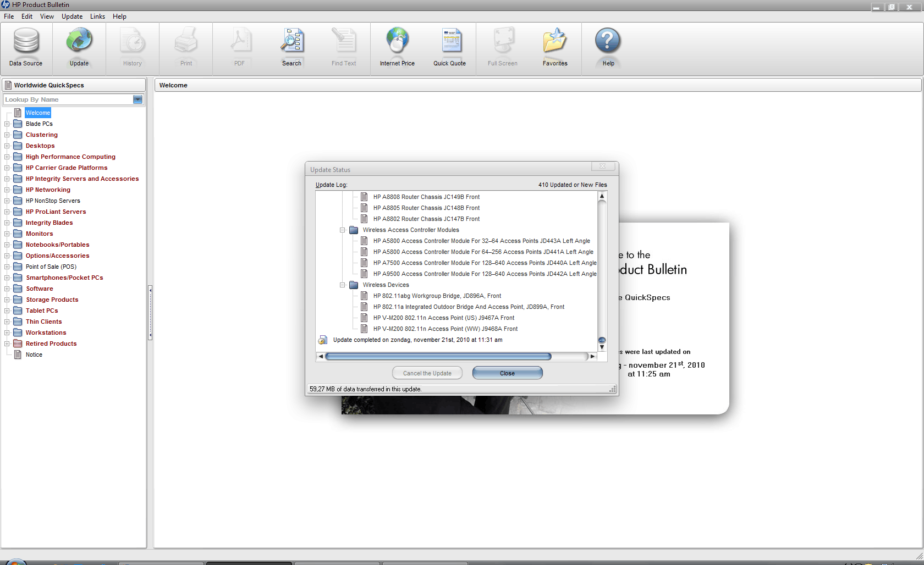Collapse Wireless Access Controller Modules node

(342, 230)
